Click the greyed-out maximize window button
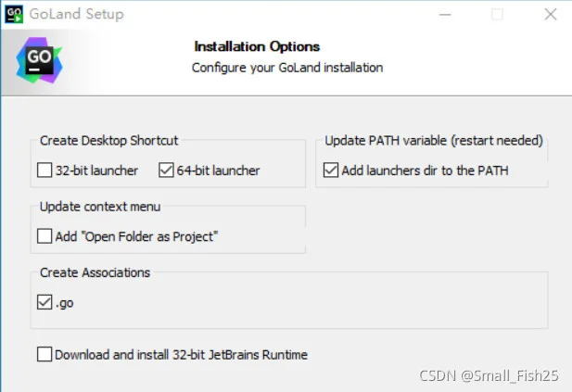The image size is (572, 392). (x=497, y=15)
